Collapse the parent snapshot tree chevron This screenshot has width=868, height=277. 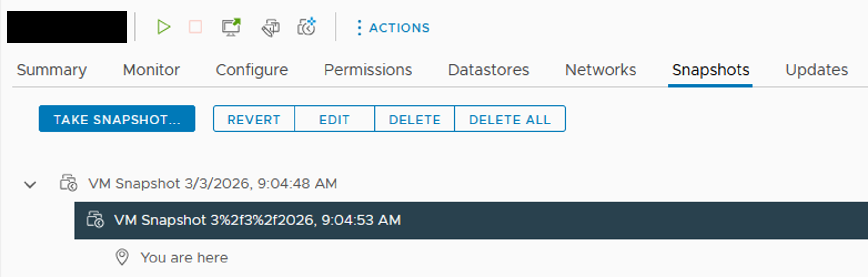point(30,184)
